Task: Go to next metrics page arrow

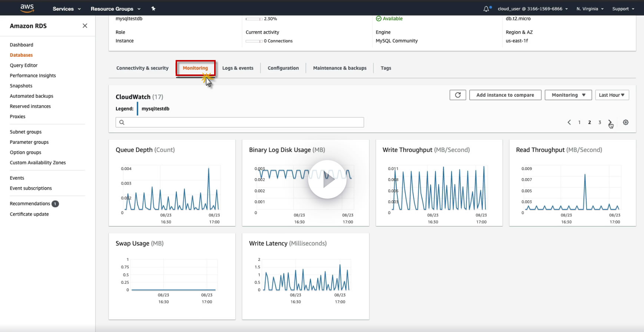Action: click(x=610, y=122)
